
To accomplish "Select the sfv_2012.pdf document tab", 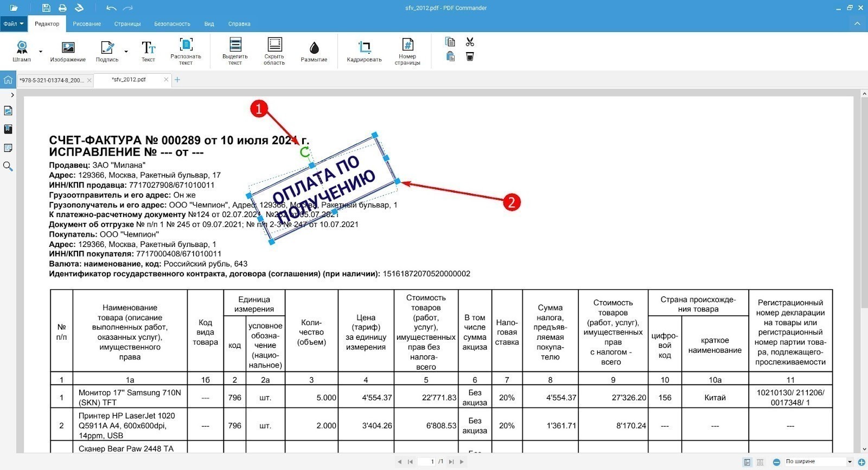I will [x=129, y=80].
